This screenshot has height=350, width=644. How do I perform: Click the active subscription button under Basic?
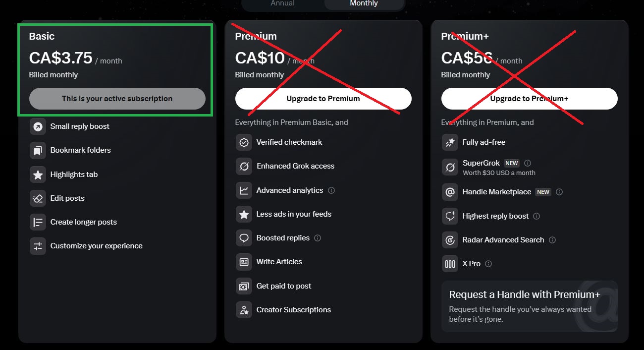point(117,99)
